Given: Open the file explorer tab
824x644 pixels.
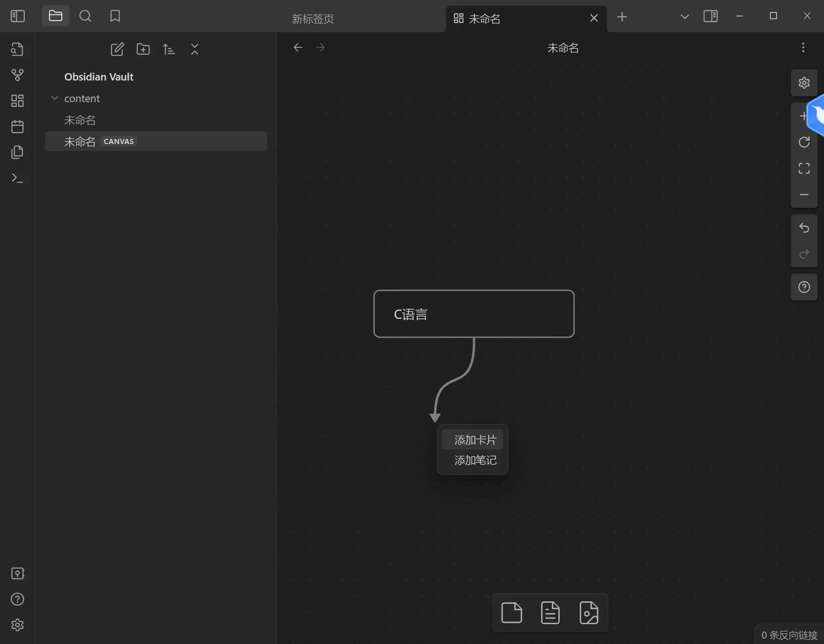Looking at the screenshot, I should (56, 16).
